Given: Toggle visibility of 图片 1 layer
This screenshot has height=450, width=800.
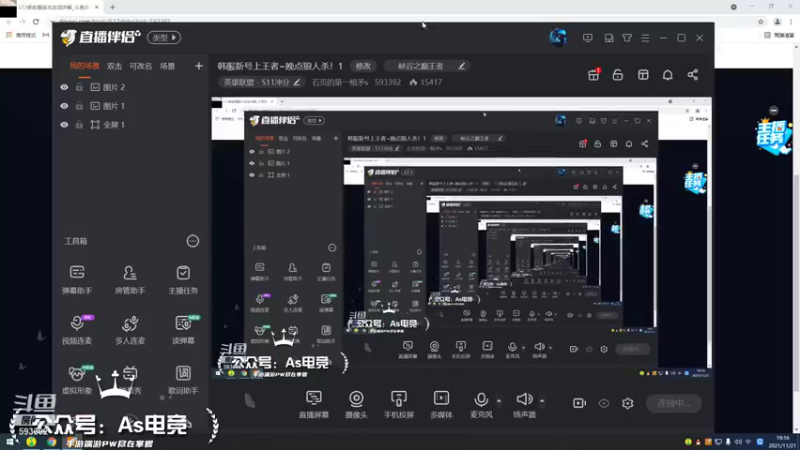Looking at the screenshot, I should click(64, 106).
